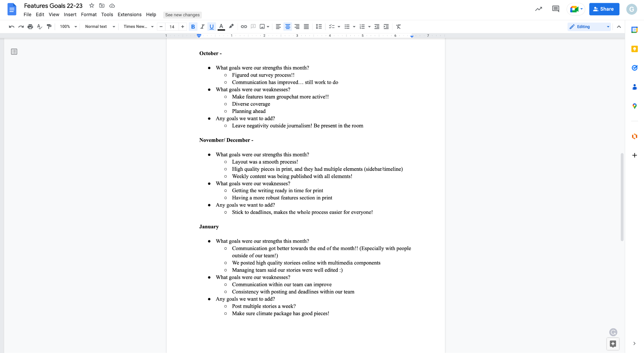
Task: Open comment history icon
Action: click(556, 9)
